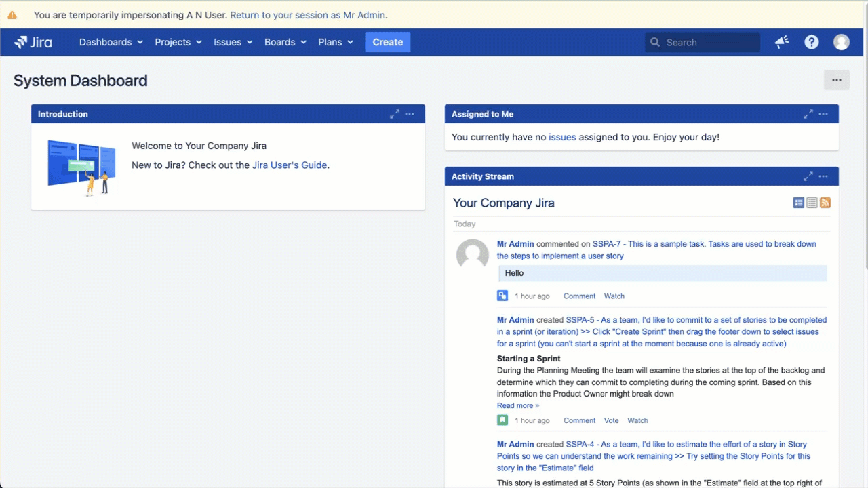Click the Create button
This screenshot has height=488, width=868.
click(x=388, y=42)
